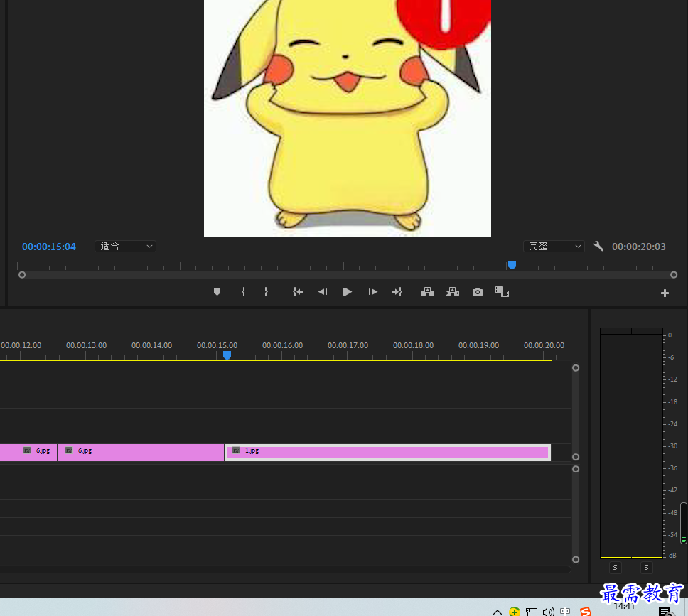688x616 pixels.
Task: Click the 00:00:20:00 ruler label
Action: click(x=544, y=345)
